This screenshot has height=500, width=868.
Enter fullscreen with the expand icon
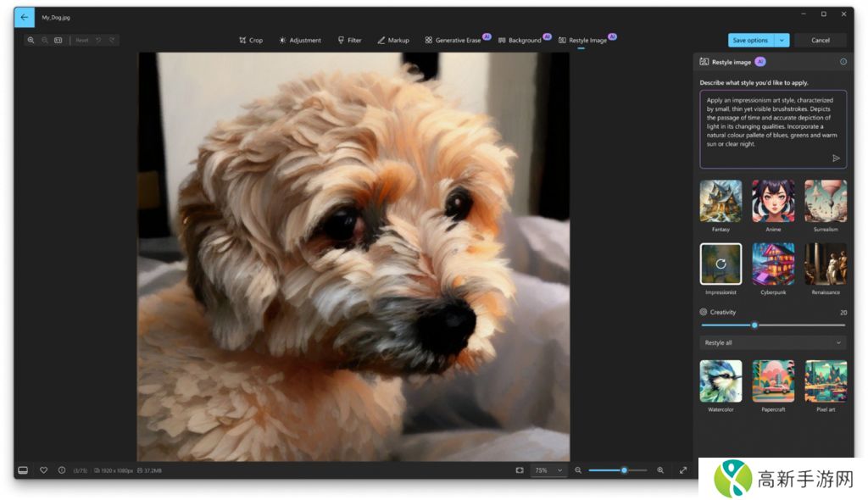point(683,470)
